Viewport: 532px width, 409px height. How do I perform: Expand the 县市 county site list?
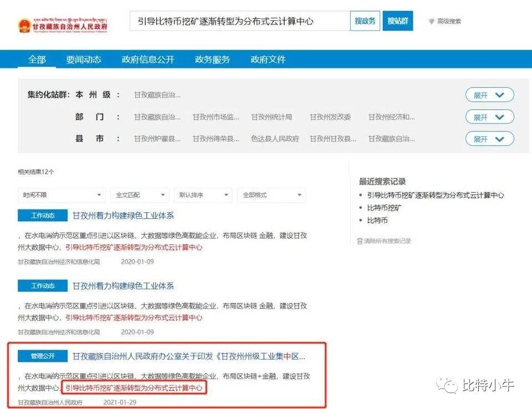[489, 139]
